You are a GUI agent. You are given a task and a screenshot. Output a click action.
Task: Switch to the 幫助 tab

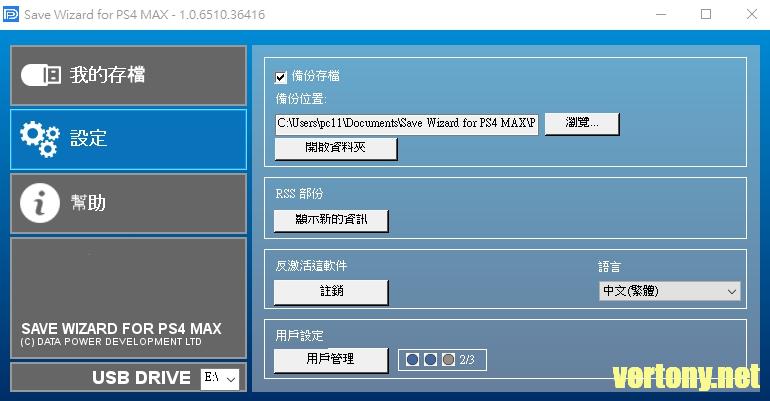[128, 203]
